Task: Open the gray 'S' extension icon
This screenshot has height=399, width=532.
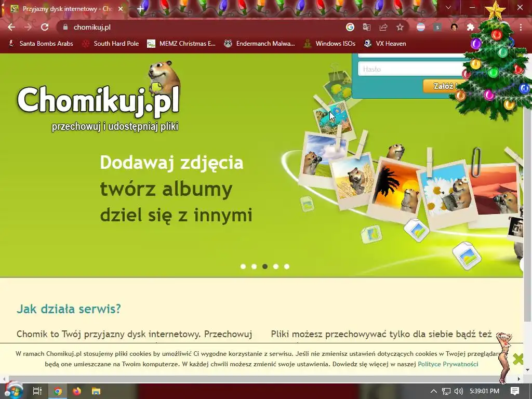Action: pyautogui.click(x=437, y=27)
